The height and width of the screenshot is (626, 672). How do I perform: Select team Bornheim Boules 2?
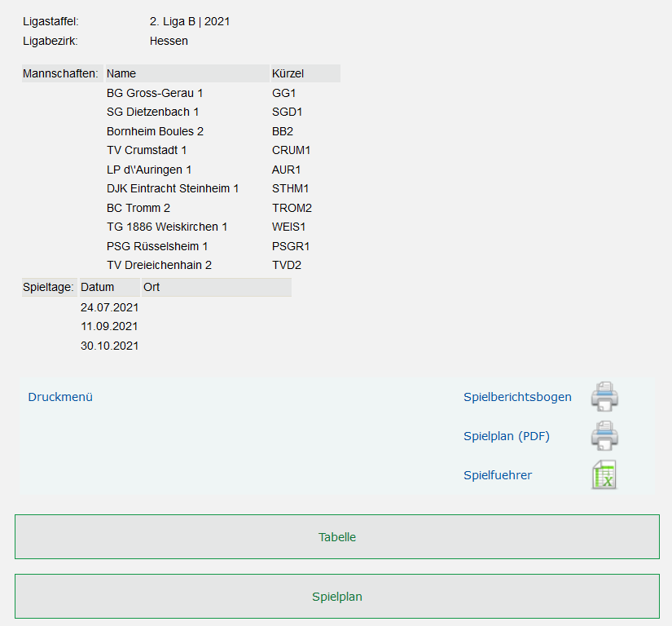point(155,131)
